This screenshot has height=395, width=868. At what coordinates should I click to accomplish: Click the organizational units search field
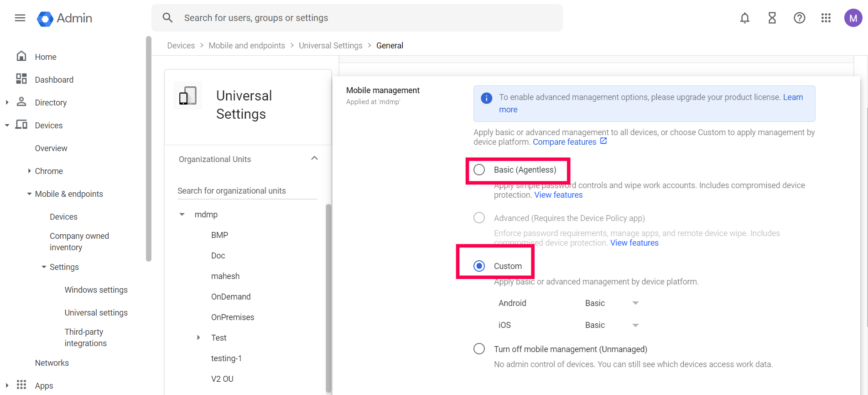[x=247, y=191]
